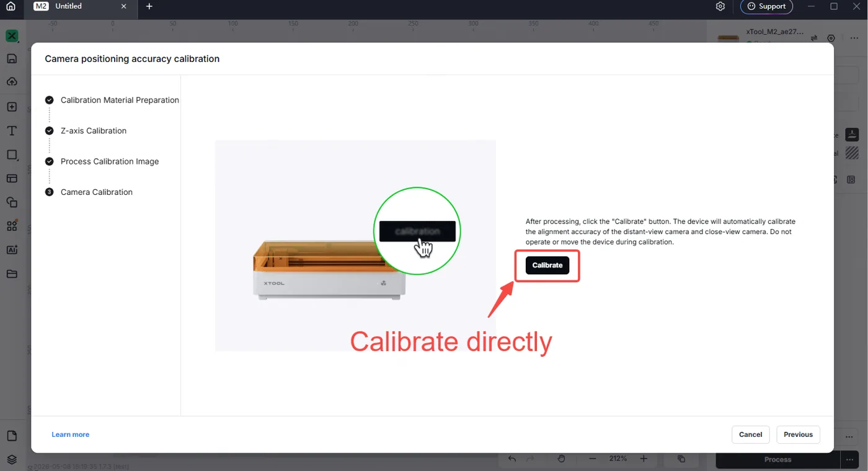Click the hexagon device settings icon
Image resolution: width=868 pixels, height=471 pixels.
[831, 38]
